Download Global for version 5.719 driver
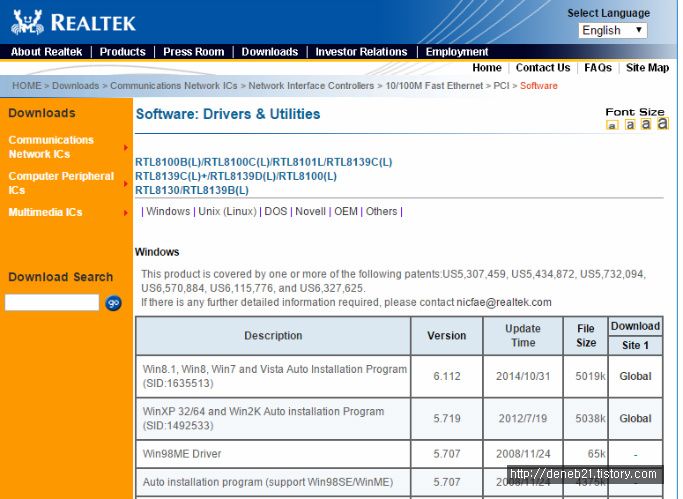Image resolution: width=683 pixels, height=499 pixels. [x=635, y=418]
